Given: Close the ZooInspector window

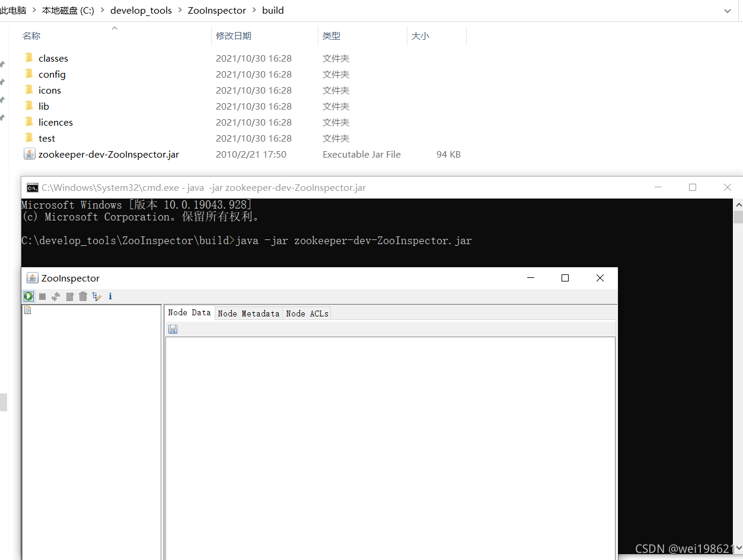Looking at the screenshot, I should coord(600,278).
